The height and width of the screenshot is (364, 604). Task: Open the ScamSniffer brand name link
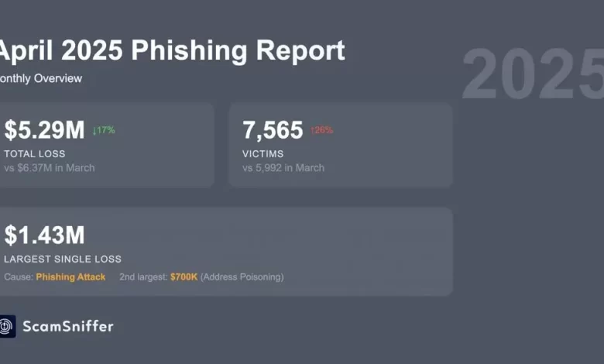[68, 327]
